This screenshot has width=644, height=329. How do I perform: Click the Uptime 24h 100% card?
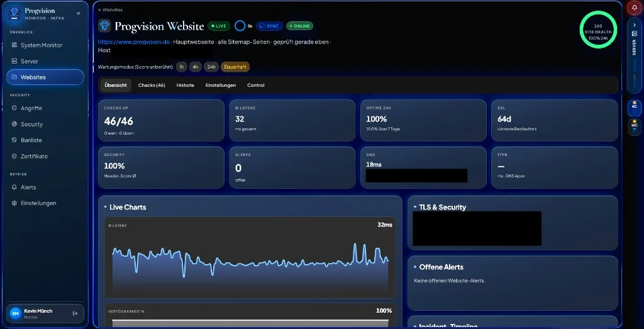click(x=423, y=120)
